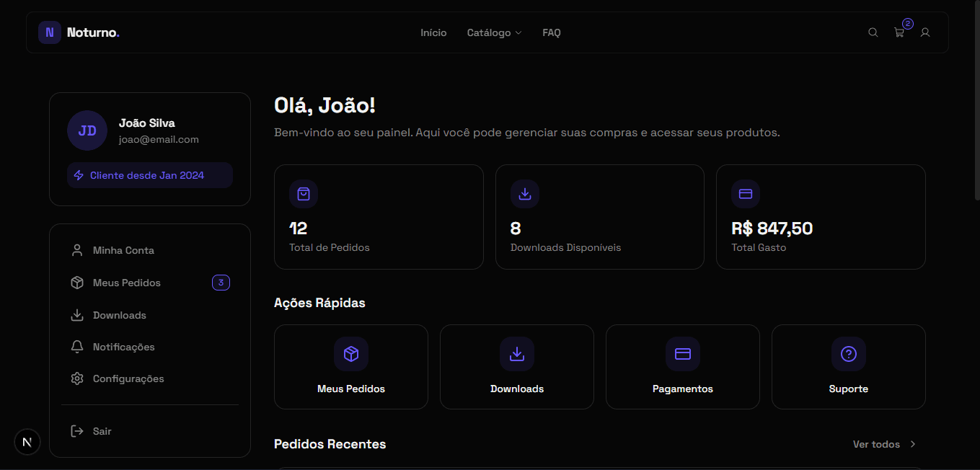Click the card icon in Total Gasto card
This screenshot has height=470, width=980.
click(746, 194)
